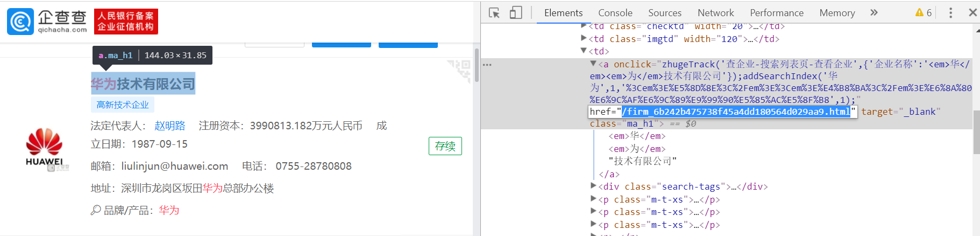Expand the third p m-t-xs node
980x236 pixels.
(593, 224)
